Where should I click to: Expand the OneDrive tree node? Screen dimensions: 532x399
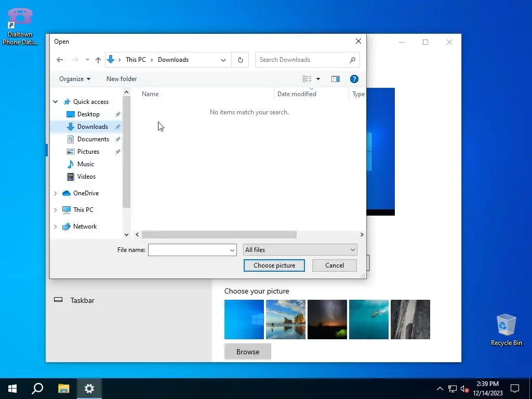pos(56,193)
